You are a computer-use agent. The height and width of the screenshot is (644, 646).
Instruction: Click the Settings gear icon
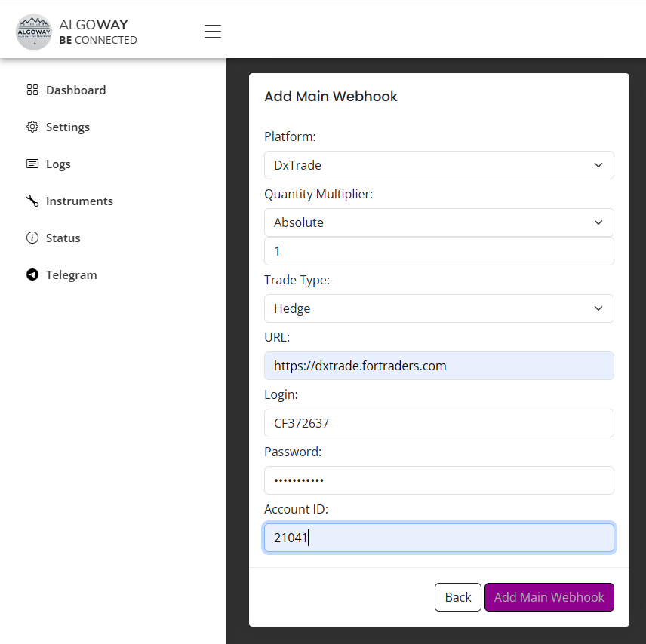32,127
